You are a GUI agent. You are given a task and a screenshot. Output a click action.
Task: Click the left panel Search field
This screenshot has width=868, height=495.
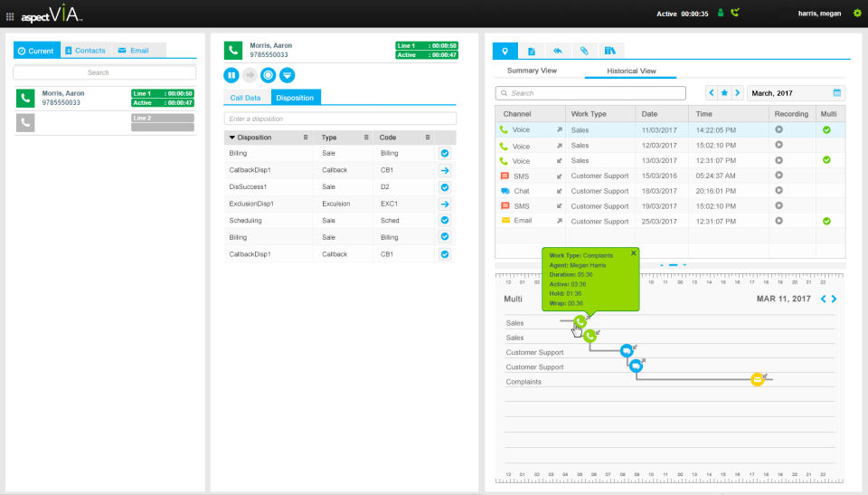[x=105, y=72]
